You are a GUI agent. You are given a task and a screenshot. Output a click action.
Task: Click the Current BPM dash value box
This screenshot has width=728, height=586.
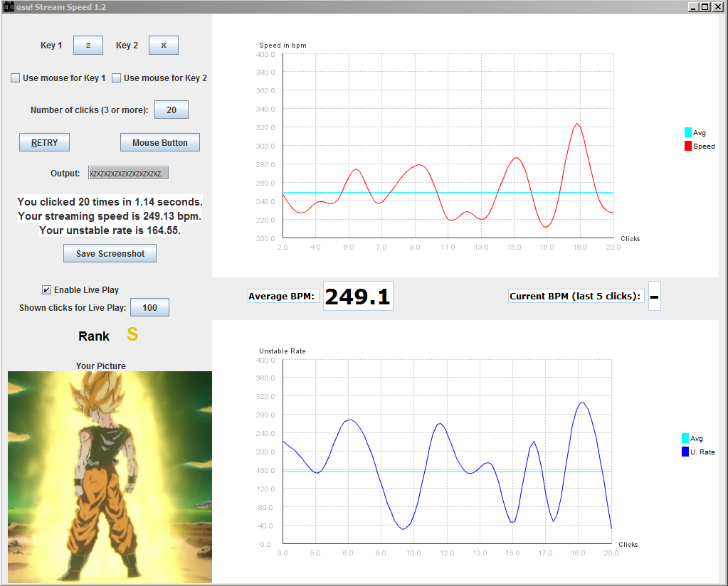654,296
